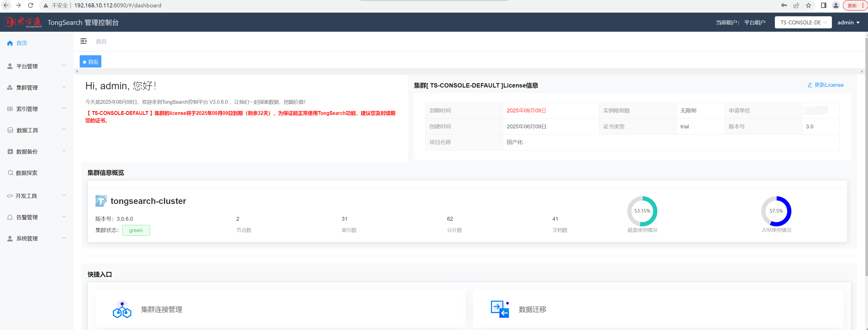Open 数据探索 menu item
Viewport: 868px width, 330px height.
click(x=27, y=173)
